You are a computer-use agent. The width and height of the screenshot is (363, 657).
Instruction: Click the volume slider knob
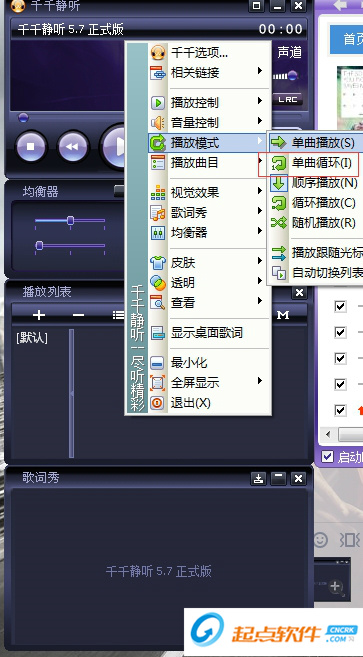(x=293, y=76)
